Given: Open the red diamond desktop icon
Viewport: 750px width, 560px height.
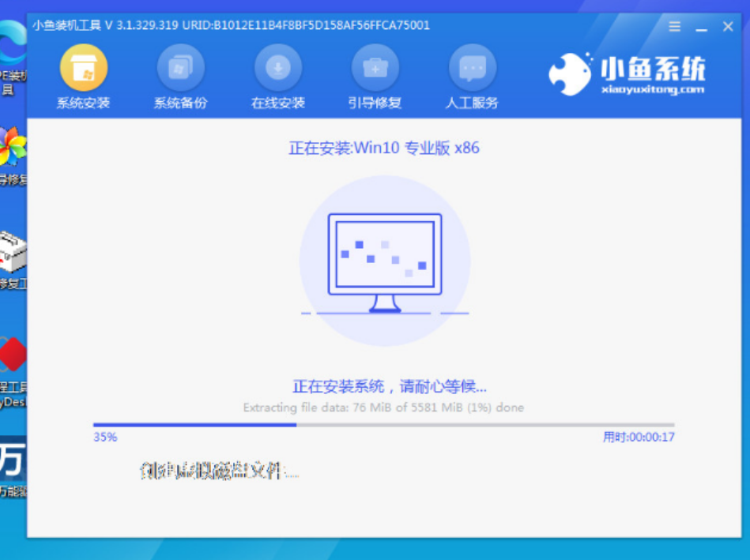Looking at the screenshot, I should pyautogui.click(x=13, y=355).
